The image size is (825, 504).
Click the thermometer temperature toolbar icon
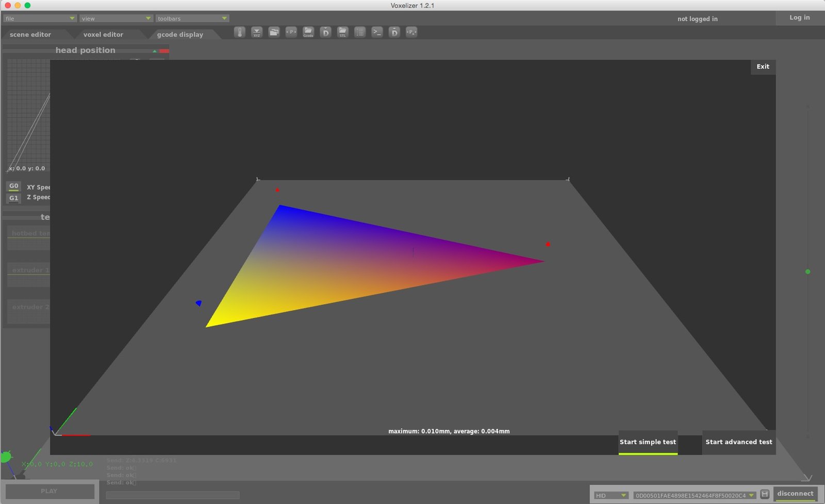[x=239, y=32]
